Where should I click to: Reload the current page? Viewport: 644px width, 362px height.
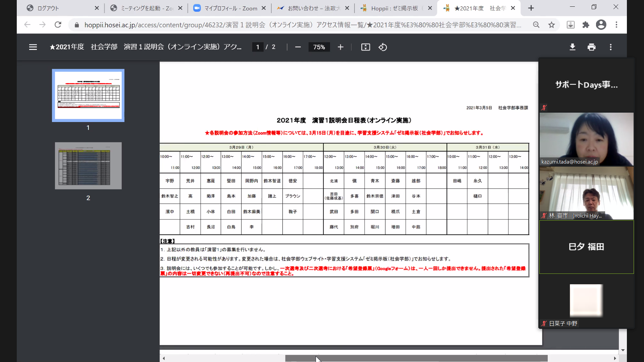[x=58, y=25]
